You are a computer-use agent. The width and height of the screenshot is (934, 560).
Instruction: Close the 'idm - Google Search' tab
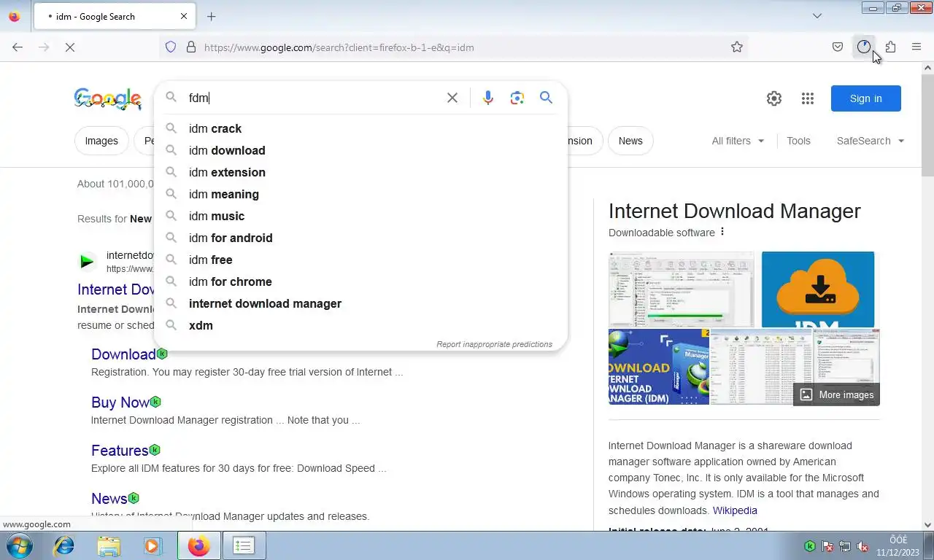[184, 16]
